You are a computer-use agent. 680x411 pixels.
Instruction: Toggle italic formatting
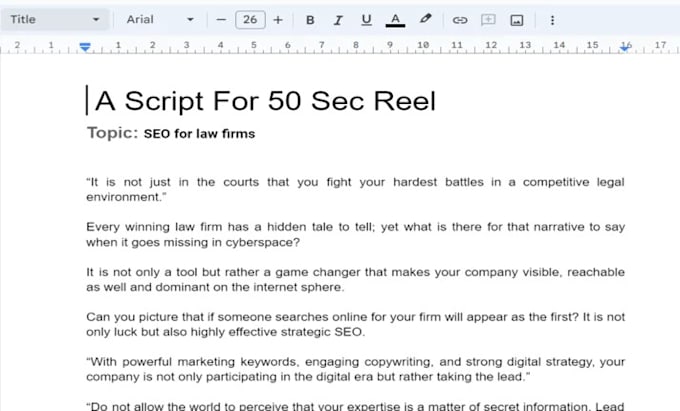pyautogui.click(x=338, y=19)
